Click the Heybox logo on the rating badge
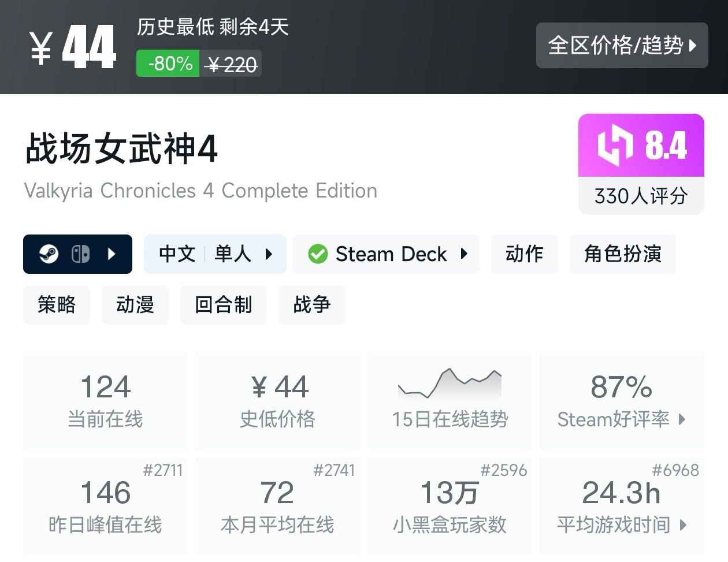This screenshot has width=728, height=562. pos(615,146)
